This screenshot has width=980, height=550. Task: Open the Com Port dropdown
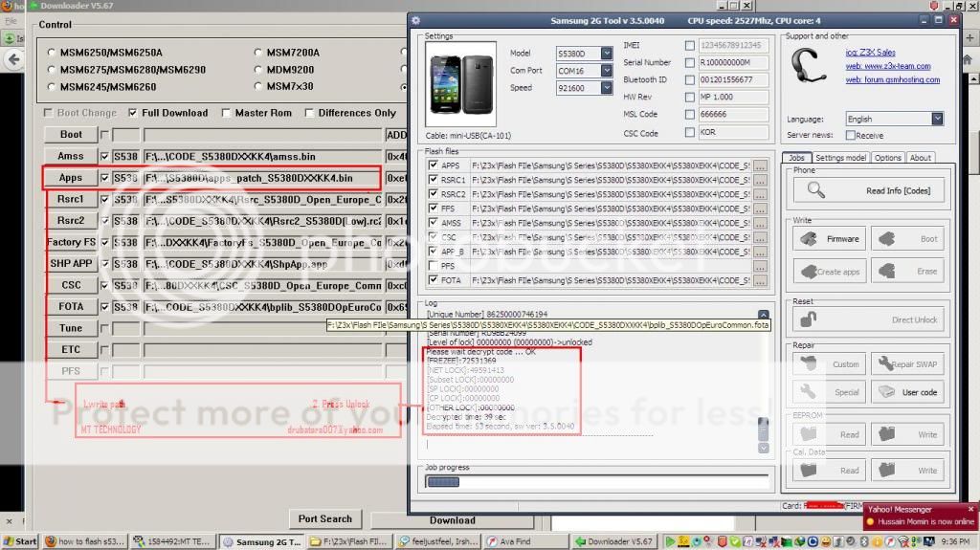pos(606,71)
